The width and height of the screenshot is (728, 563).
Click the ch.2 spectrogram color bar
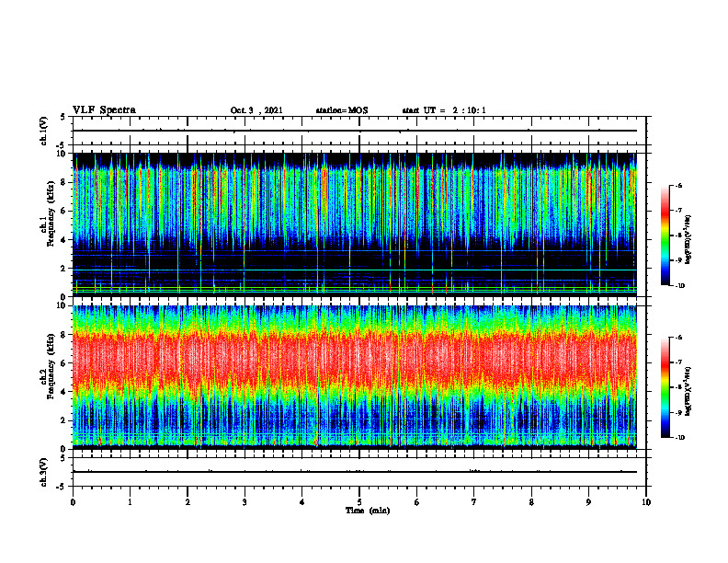click(x=665, y=387)
